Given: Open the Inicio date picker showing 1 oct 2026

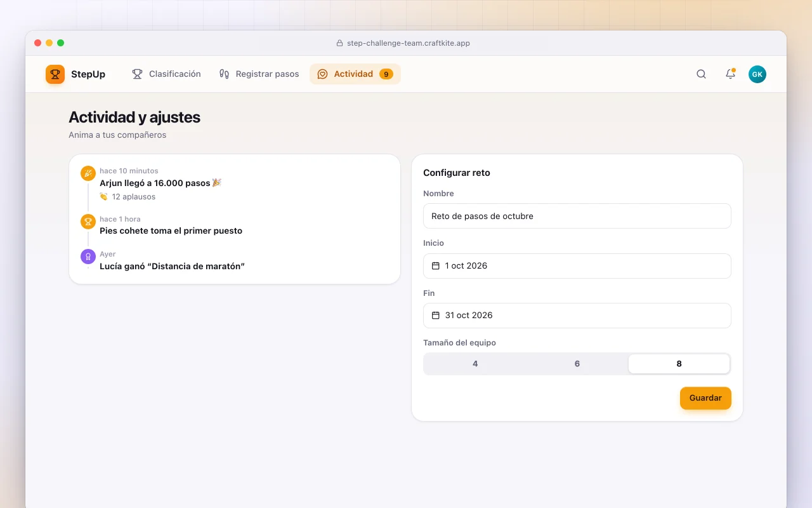Looking at the screenshot, I should pos(577,266).
